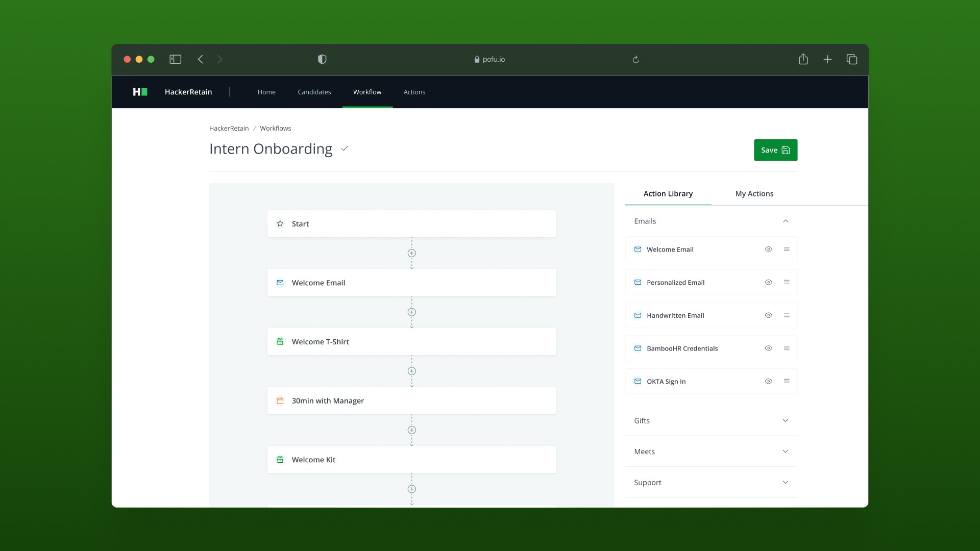Click the Workflows breadcrumb link
This screenshot has width=980, height=551.
coord(276,128)
